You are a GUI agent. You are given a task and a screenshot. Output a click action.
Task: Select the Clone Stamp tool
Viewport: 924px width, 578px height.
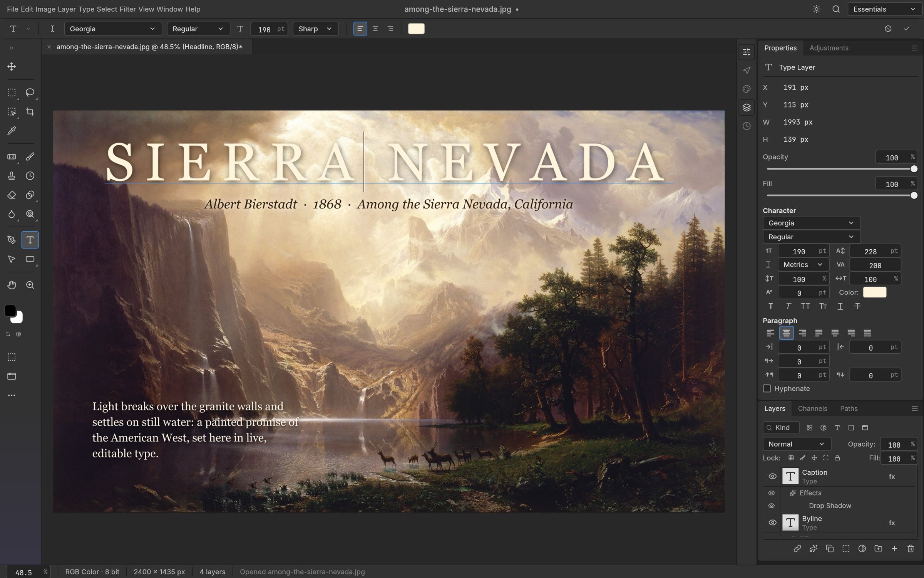click(x=12, y=176)
